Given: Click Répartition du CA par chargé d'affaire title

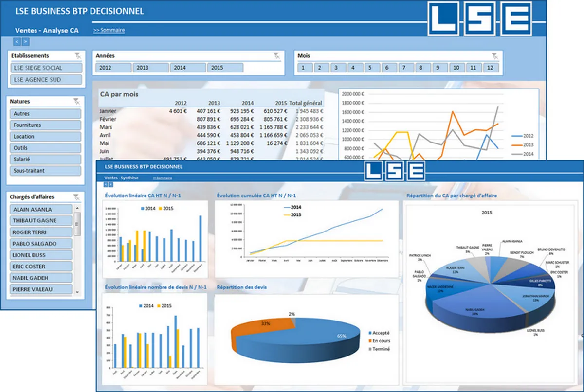Looking at the screenshot, I should pyautogui.click(x=451, y=196).
